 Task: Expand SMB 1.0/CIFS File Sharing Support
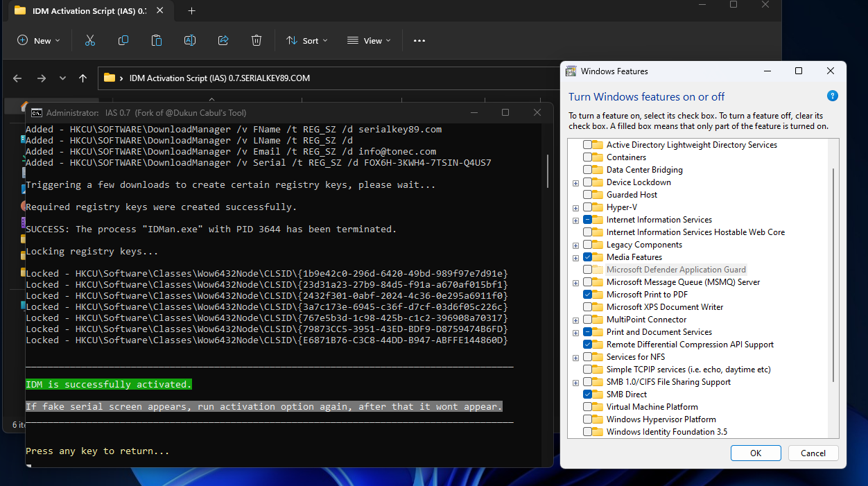[x=575, y=382]
